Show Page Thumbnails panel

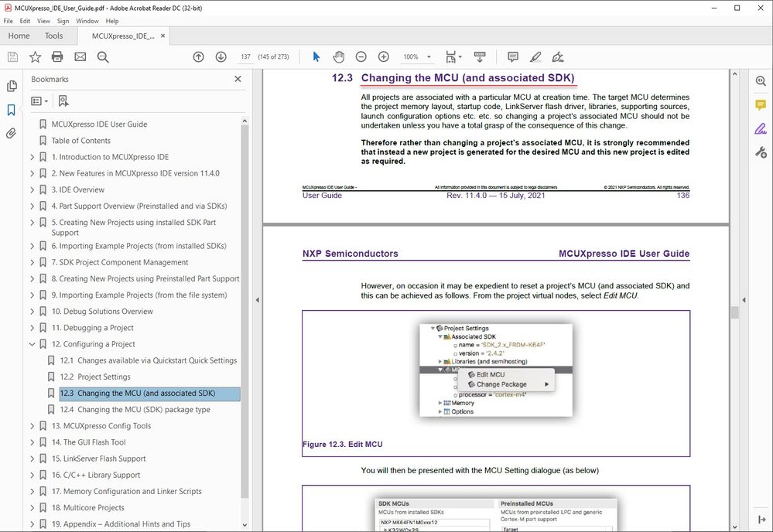coord(12,86)
